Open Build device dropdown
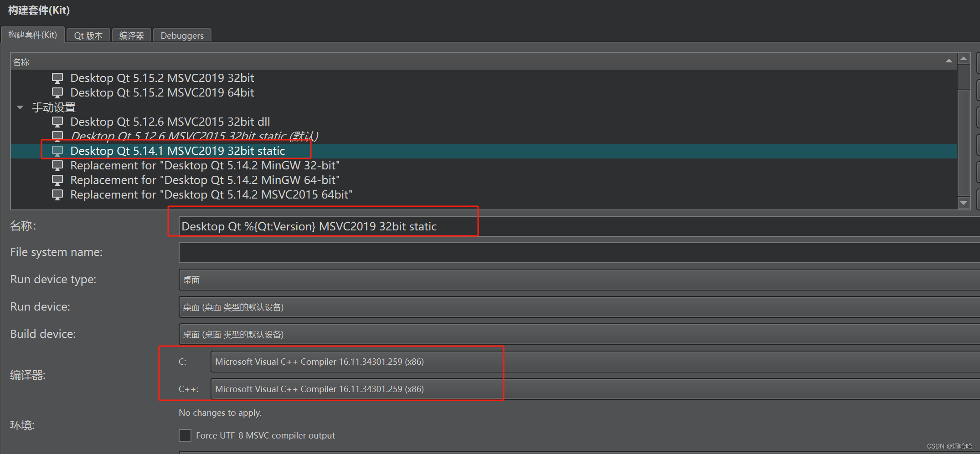 tap(579, 335)
